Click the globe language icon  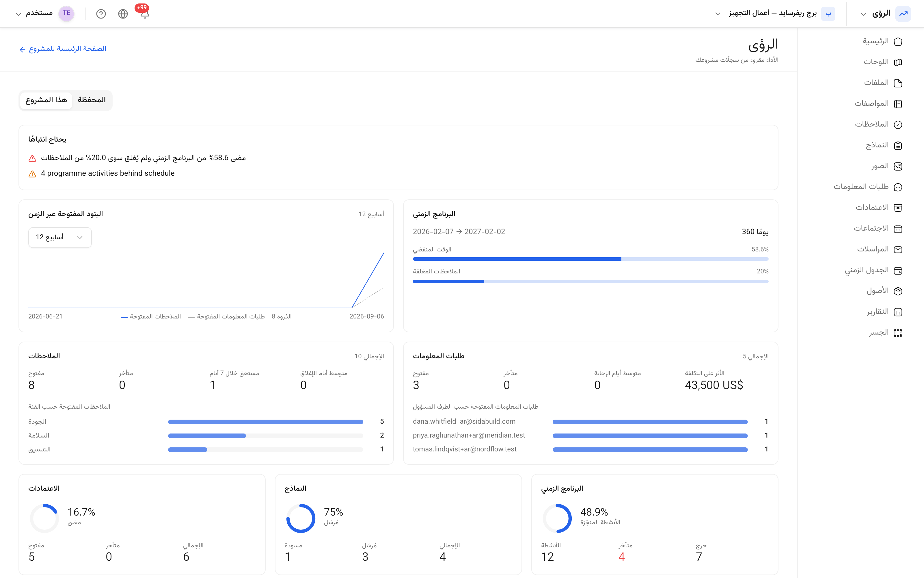(122, 14)
